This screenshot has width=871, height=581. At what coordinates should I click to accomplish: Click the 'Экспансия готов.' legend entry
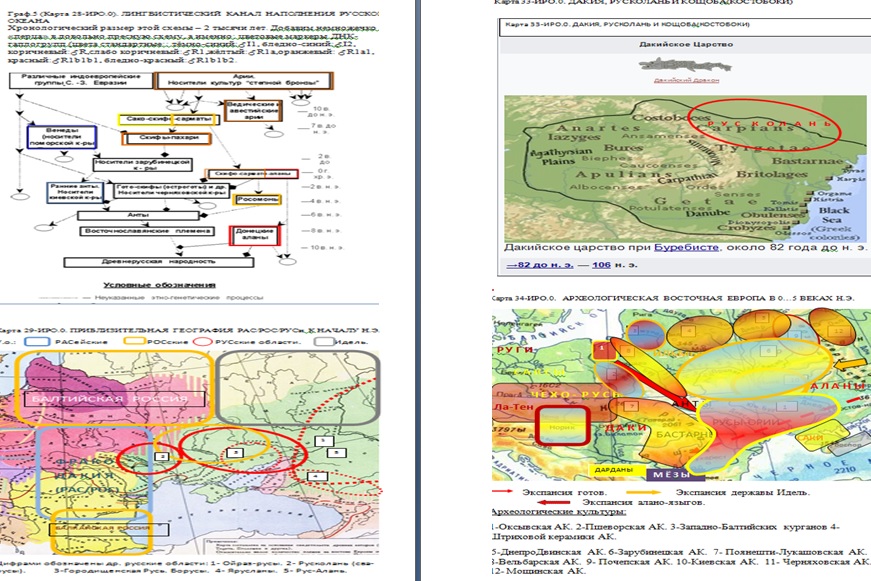[564, 492]
